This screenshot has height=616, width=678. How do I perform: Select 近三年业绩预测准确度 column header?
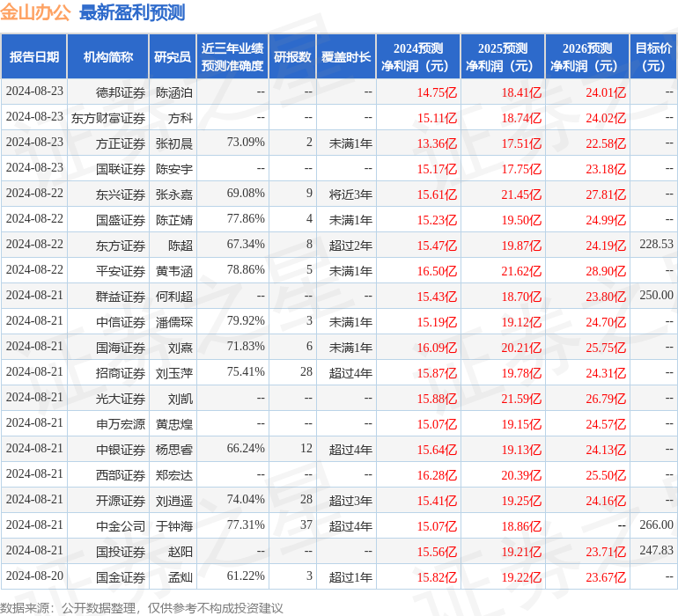click(232, 56)
